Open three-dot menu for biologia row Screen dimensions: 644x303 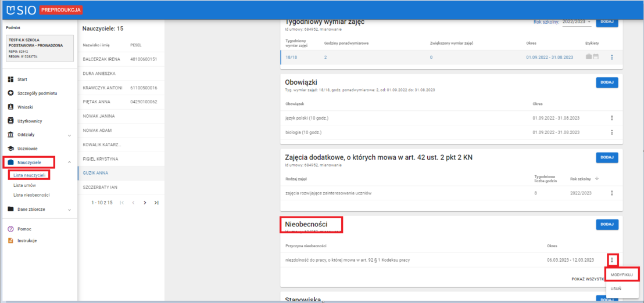(611, 132)
